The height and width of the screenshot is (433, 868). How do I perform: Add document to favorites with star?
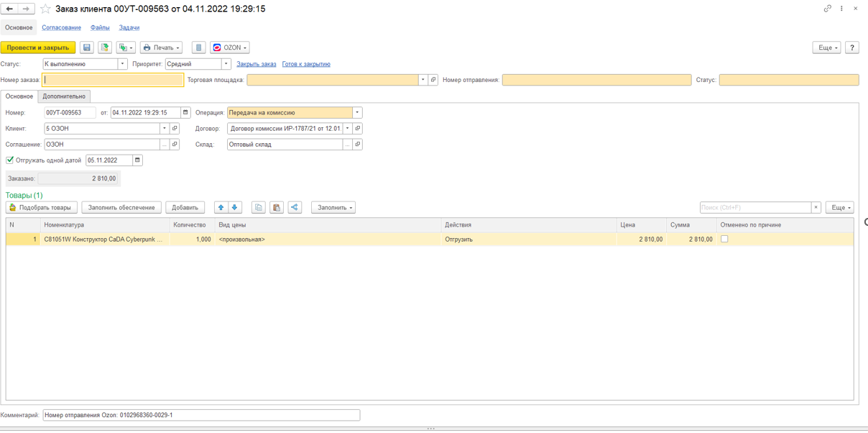tap(45, 9)
